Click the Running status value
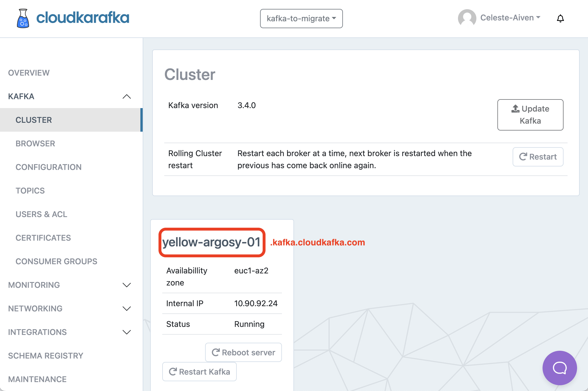This screenshot has width=588, height=391. coord(249,324)
